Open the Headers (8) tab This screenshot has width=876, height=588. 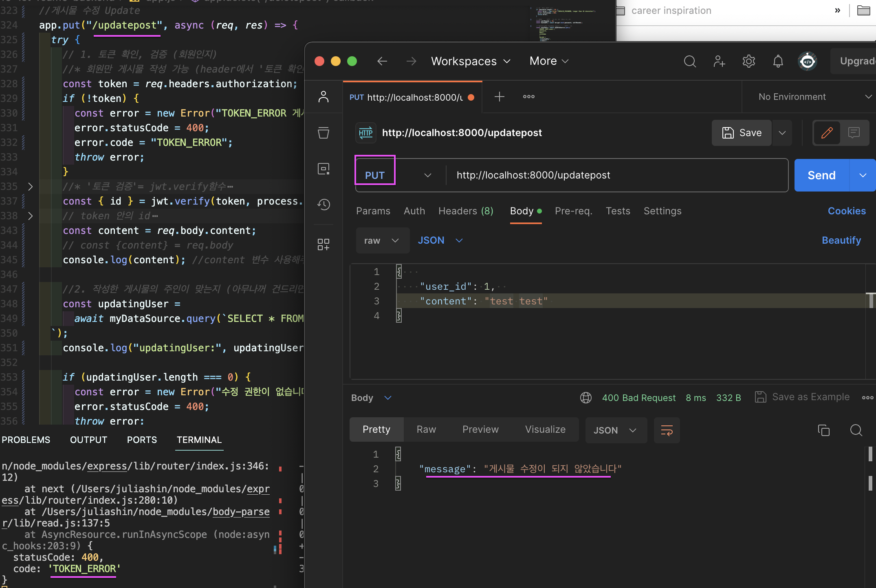[x=466, y=211]
